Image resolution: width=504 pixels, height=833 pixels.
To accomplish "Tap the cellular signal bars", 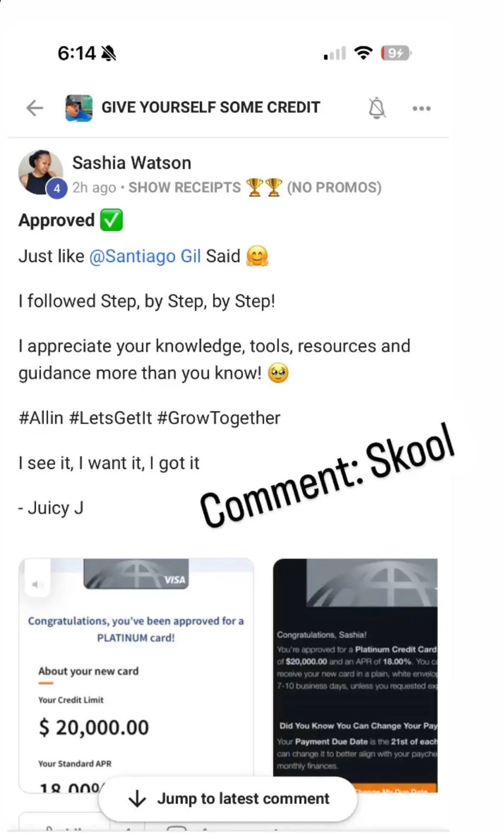I will point(335,53).
